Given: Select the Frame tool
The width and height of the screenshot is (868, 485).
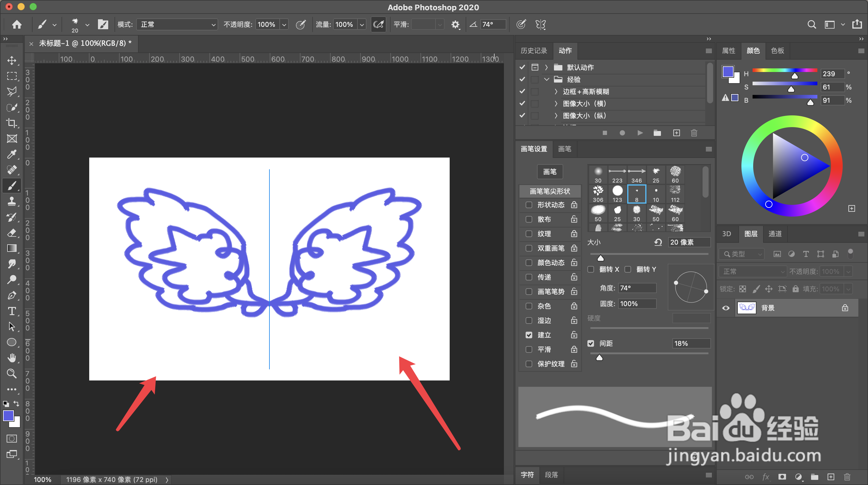Looking at the screenshot, I should tap(12, 139).
